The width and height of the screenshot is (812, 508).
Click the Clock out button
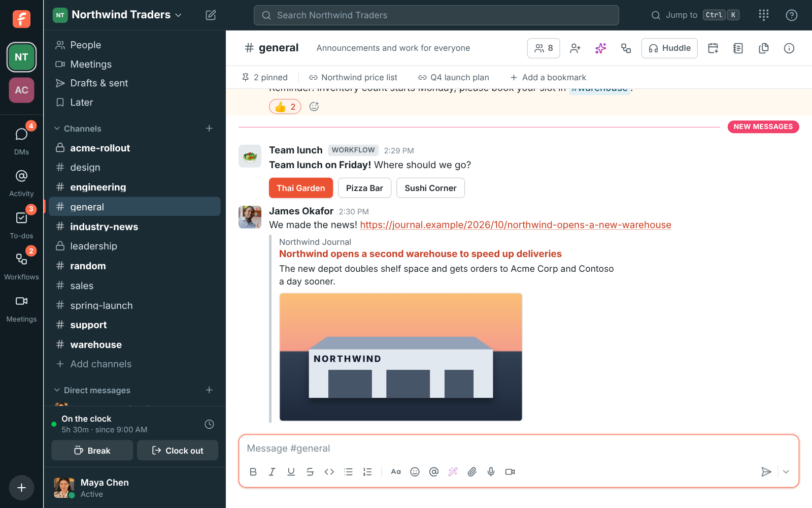pos(178,451)
